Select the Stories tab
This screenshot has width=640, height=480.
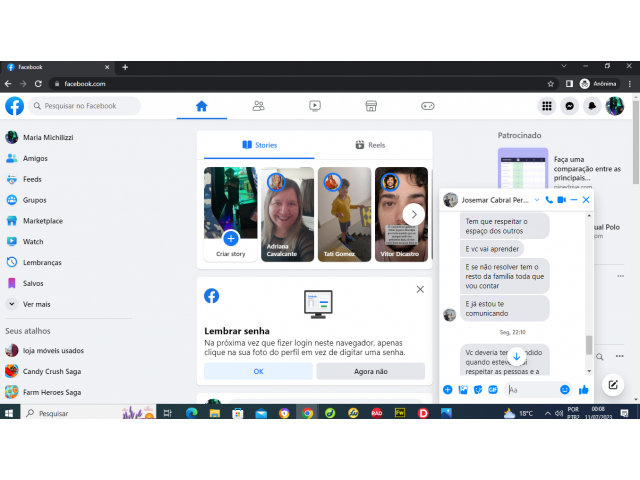259,145
